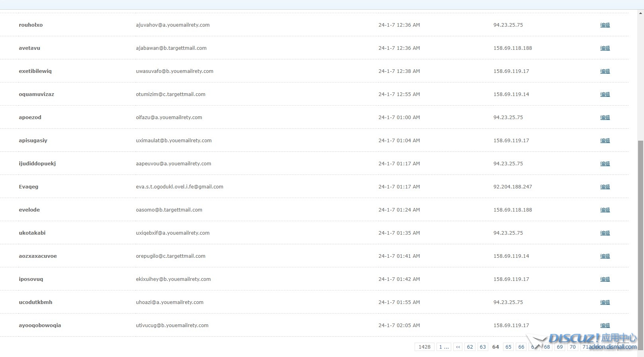
Task: Edit user Evaqeg via the edit link
Action: (x=605, y=186)
